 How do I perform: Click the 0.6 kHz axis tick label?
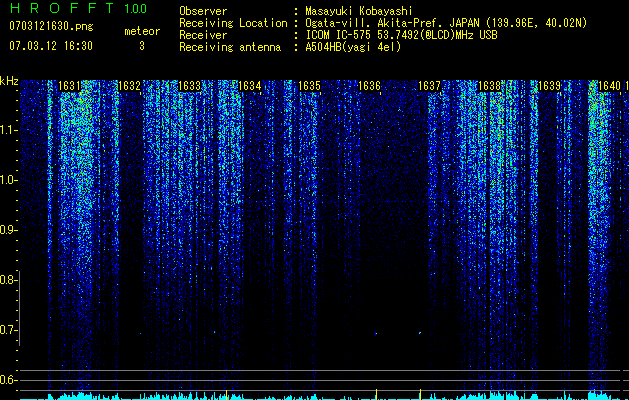pos(8,380)
